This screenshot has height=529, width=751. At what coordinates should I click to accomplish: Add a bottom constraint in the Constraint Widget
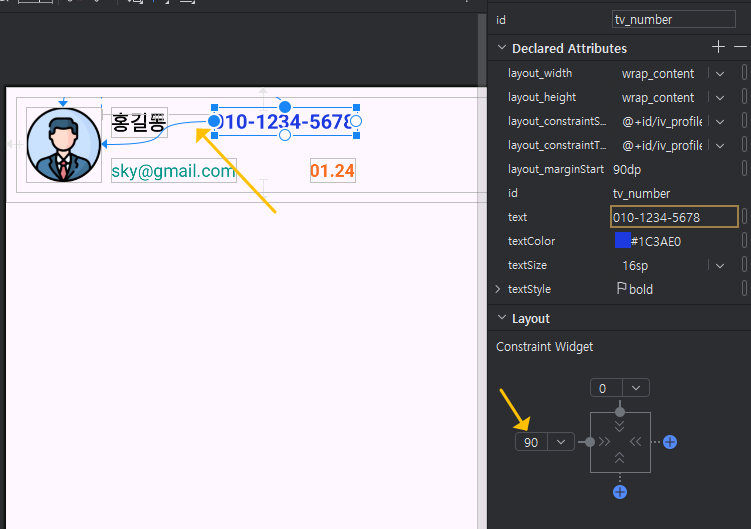tap(620, 492)
